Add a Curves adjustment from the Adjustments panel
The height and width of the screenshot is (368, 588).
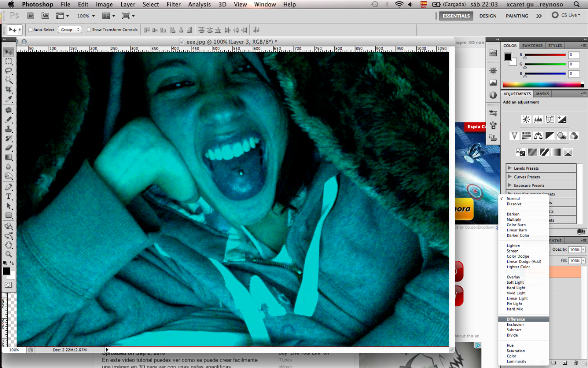[x=550, y=120]
